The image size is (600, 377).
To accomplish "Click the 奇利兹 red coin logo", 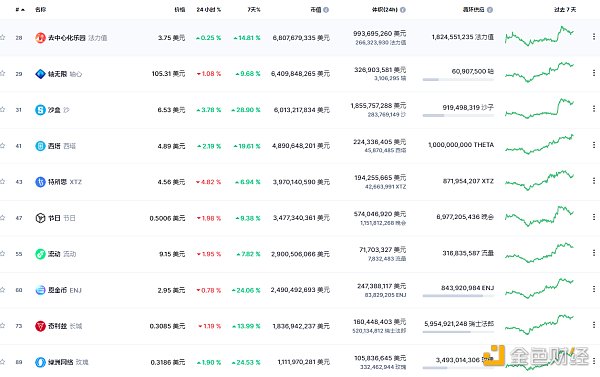I will pyautogui.click(x=40, y=326).
